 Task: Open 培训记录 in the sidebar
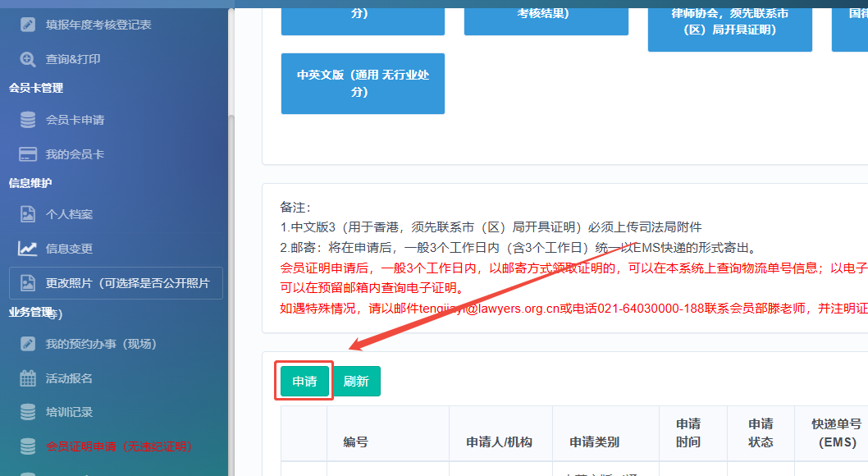pyautogui.click(x=69, y=412)
